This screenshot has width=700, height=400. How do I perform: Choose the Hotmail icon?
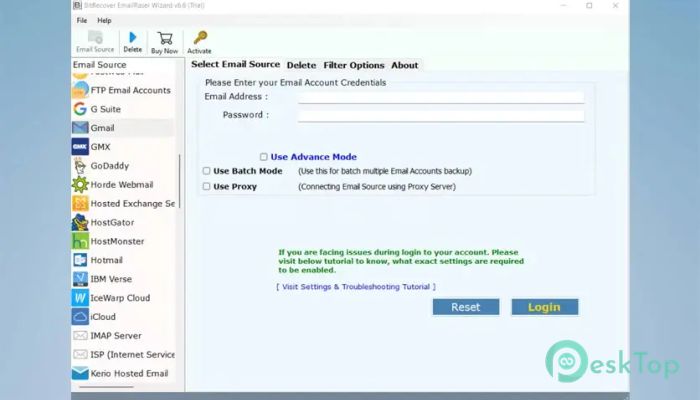(80, 260)
